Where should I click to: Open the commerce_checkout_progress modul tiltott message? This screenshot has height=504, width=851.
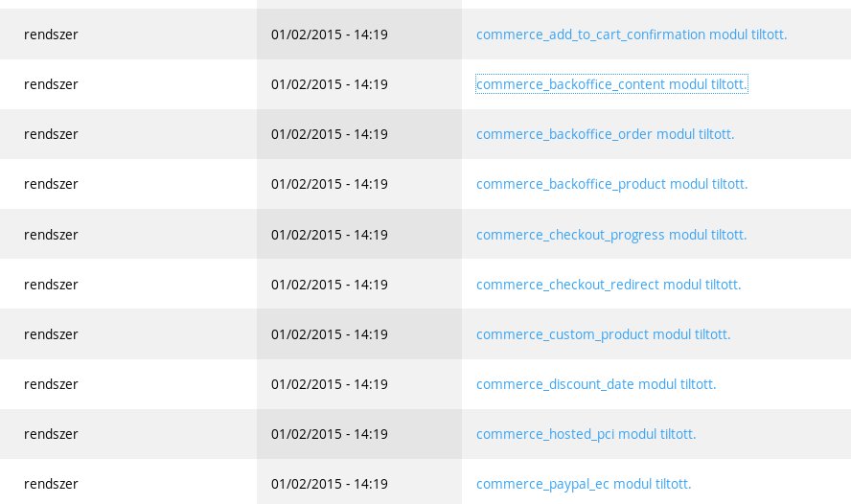tap(611, 235)
